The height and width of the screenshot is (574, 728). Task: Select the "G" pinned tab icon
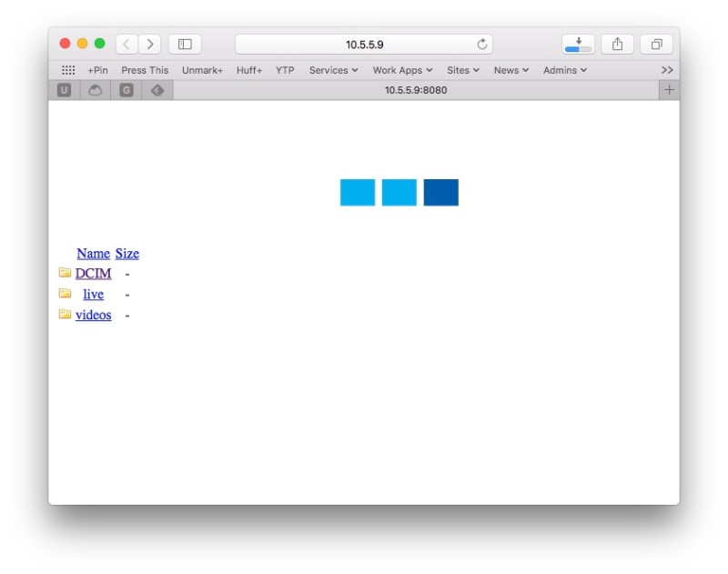[x=125, y=89]
